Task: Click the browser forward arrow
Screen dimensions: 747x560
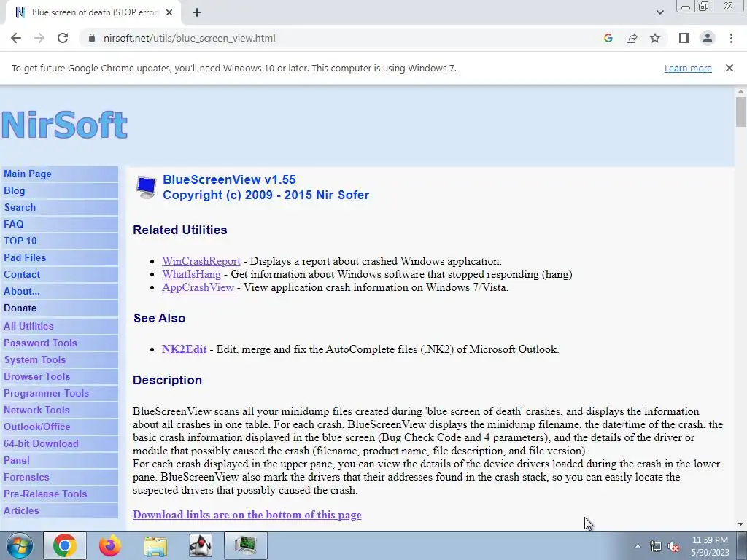Action: coord(39,38)
